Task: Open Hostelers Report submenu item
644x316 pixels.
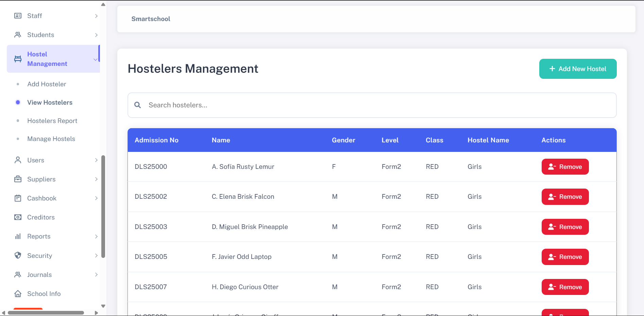Action: point(52,121)
